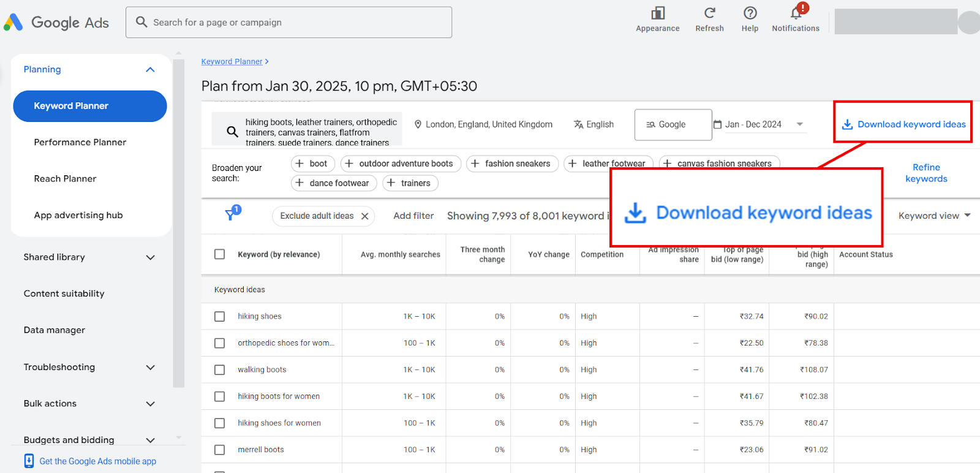Click the plus icon on boot chip

click(x=300, y=164)
